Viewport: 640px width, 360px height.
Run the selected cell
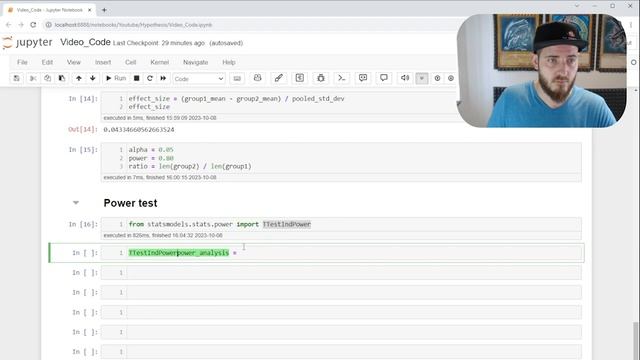coord(116,78)
